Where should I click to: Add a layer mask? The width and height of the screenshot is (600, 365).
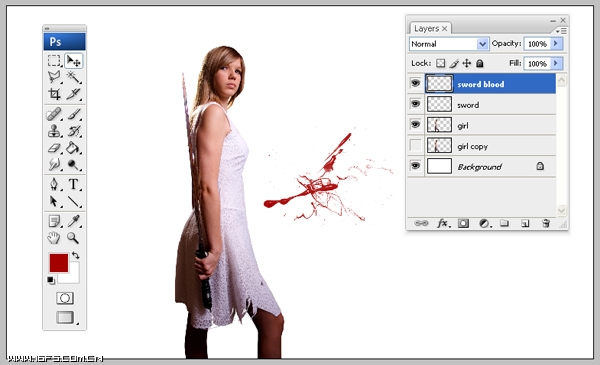(x=463, y=223)
